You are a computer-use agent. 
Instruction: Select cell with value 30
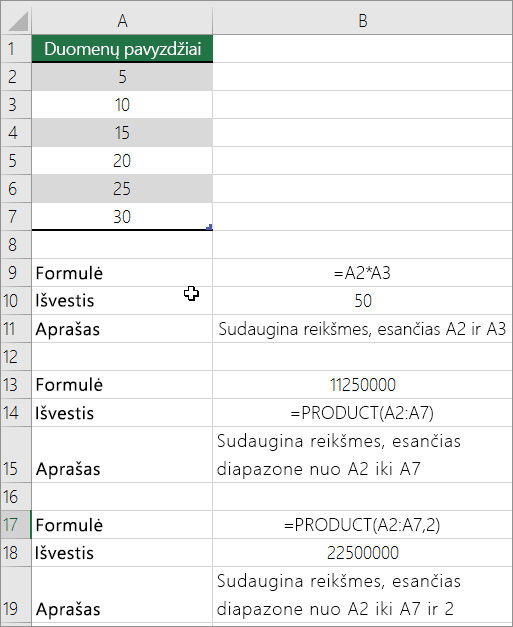[x=122, y=217]
